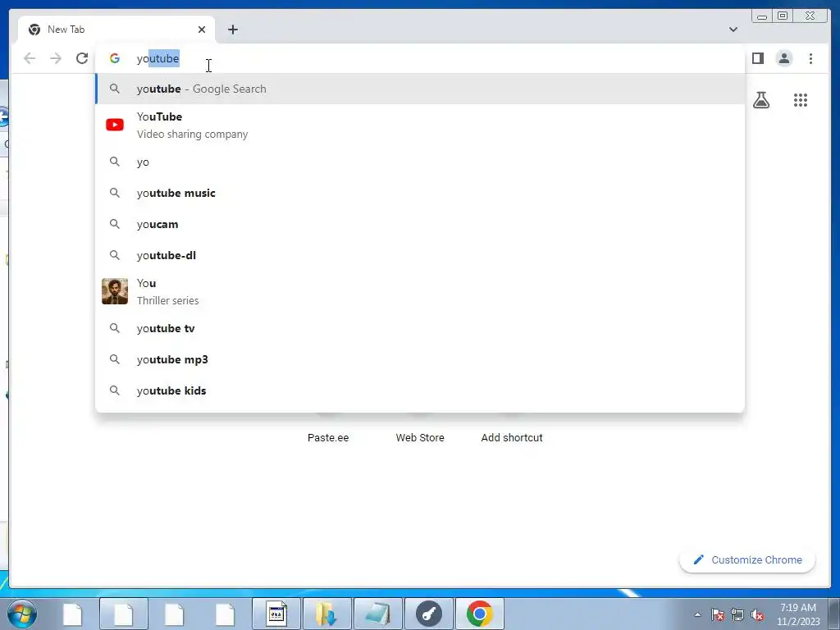
Task: Open the Chrome taskbar icon
Action: click(479, 614)
